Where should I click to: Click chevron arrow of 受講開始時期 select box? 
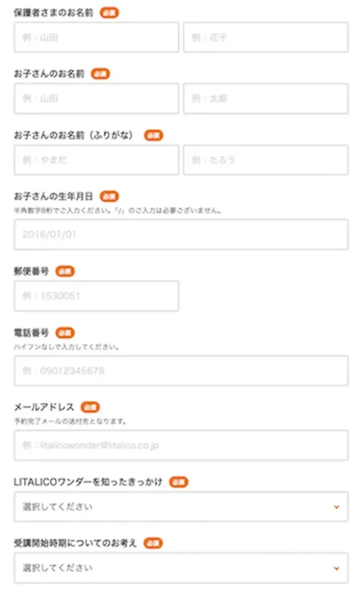click(x=336, y=568)
